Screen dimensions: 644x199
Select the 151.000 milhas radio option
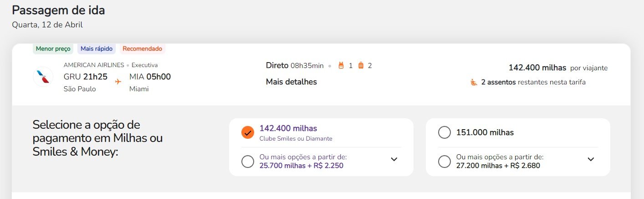(x=444, y=132)
